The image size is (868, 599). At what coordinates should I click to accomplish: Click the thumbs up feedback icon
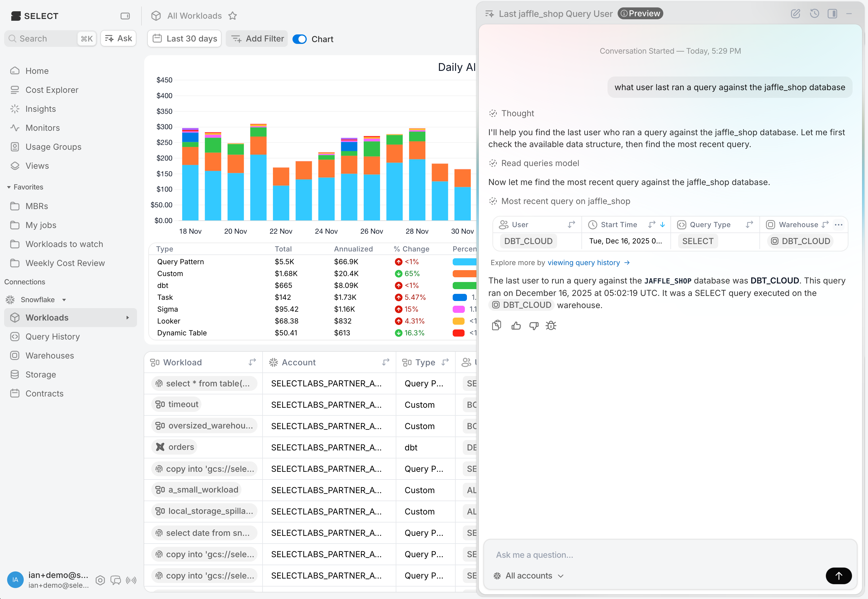tap(516, 326)
